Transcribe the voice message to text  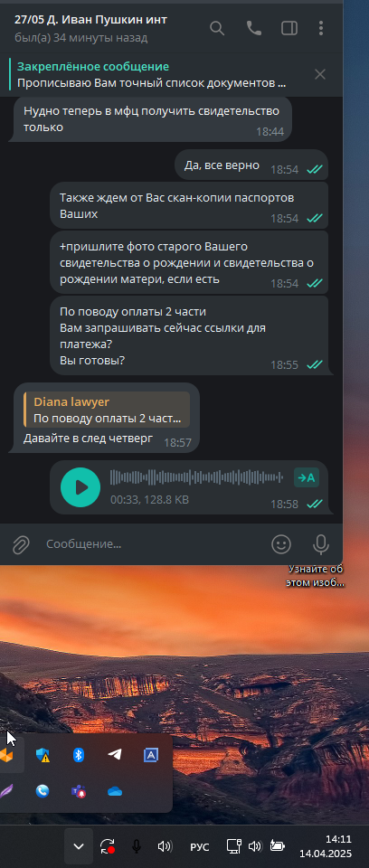[307, 477]
